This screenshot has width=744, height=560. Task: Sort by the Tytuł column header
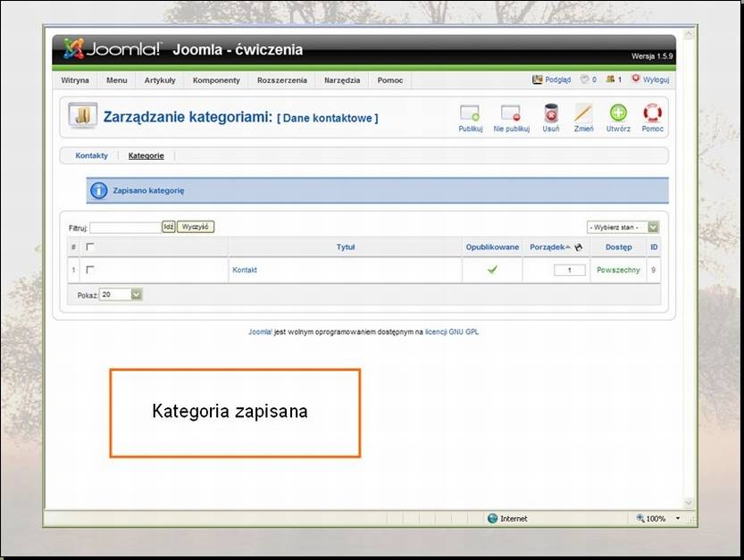(x=346, y=247)
